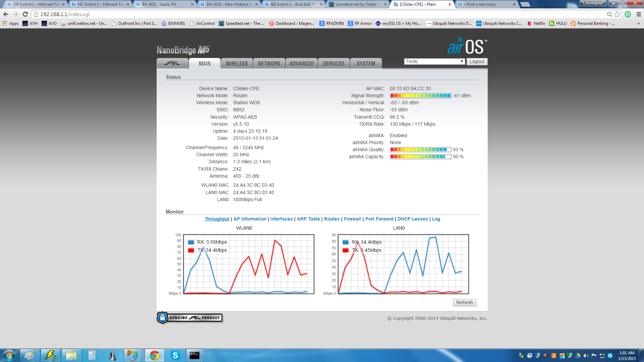Screen dimensions: 644x362
Task: Expand the Tools dropdown
Action: click(x=434, y=61)
